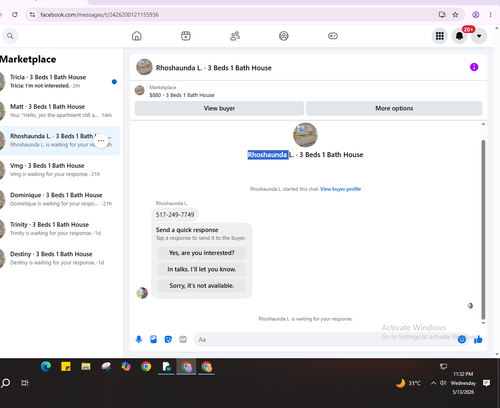500x408 pixels.
Task: Open Facebook Home icon
Action: pyautogui.click(x=137, y=36)
